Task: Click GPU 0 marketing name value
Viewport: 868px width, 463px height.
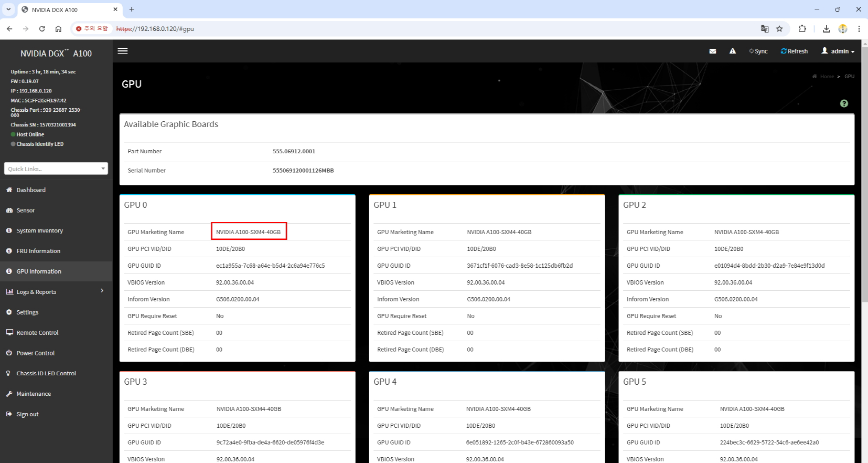Action: 249,232
